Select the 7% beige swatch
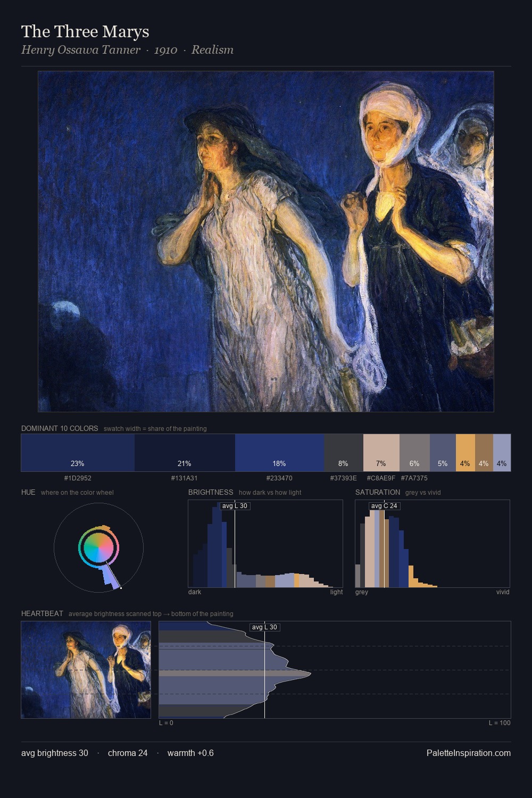Viewport: 532px width, 798px height. (381, 453)
